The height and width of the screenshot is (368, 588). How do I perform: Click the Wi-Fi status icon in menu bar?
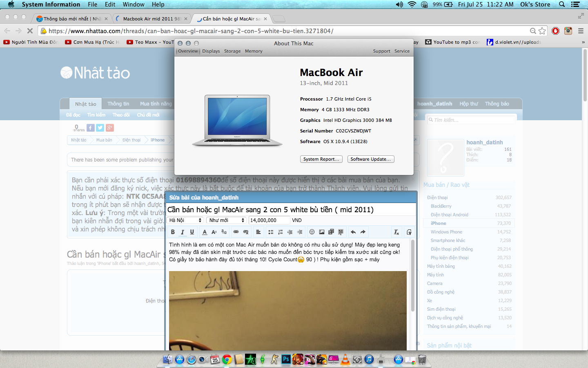[x=412, y=4]
